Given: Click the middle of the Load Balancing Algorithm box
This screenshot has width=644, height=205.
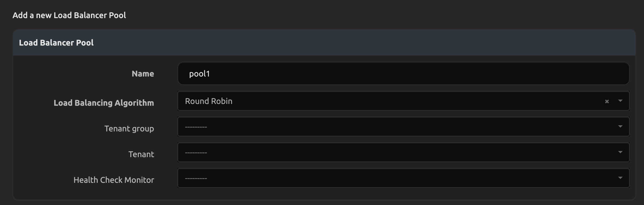Looking at the screenshot, I should coord(390,101).
